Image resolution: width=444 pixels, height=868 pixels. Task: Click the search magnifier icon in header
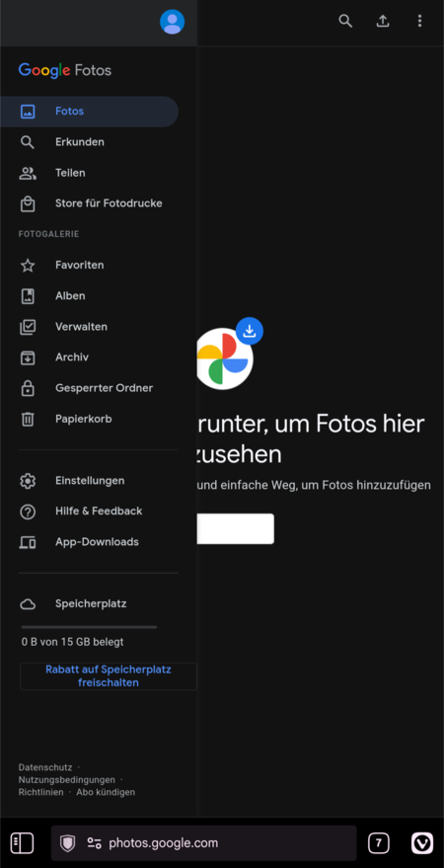pyautogui.click(x=345, y=21)
